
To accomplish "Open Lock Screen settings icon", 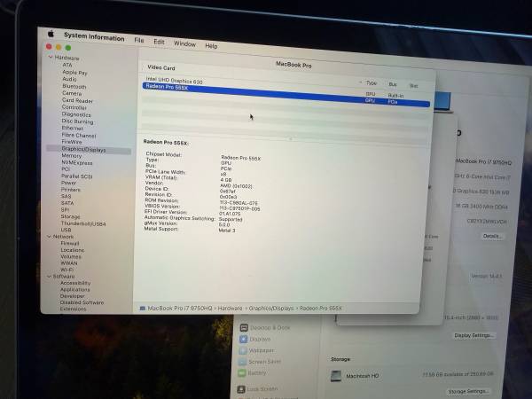I will point(242,388).
